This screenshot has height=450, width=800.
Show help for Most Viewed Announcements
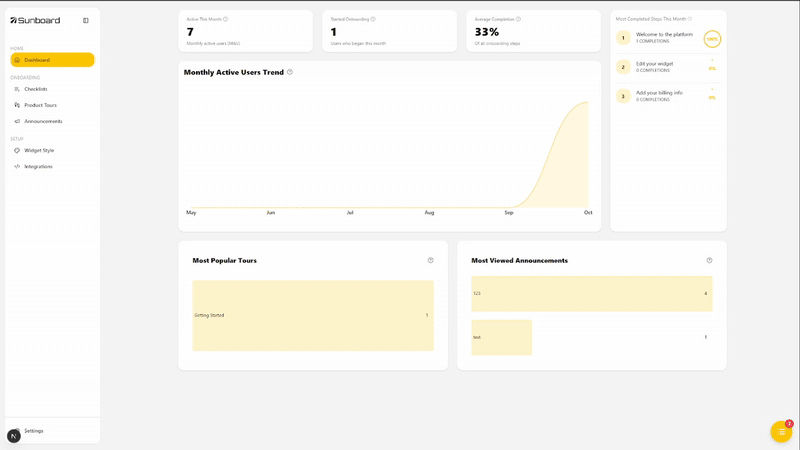(x=710, y=260)
